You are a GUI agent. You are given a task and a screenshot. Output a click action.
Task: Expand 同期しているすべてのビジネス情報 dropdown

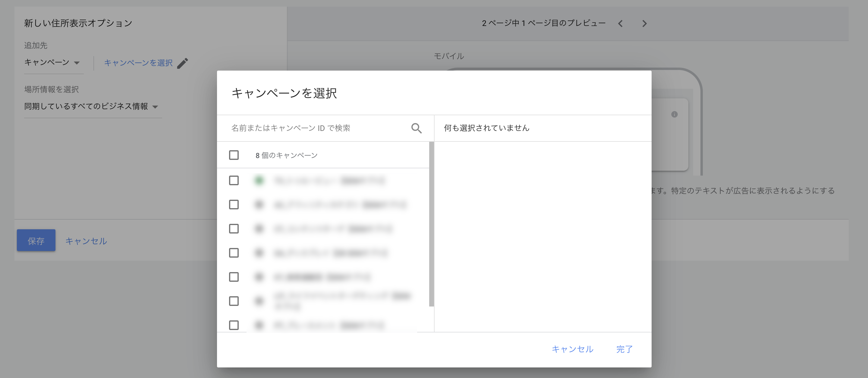coord(91,106)
